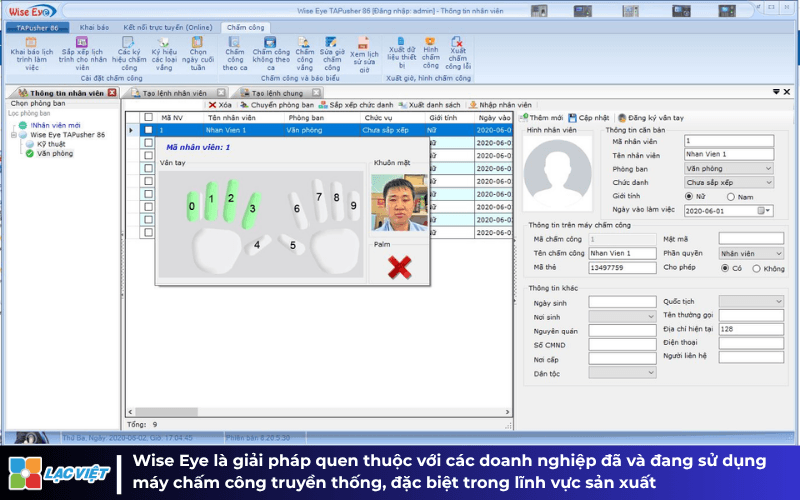Open the Phòng ban dropdown
Image resolution: width=800 pixels, height=500 pixels.
tap(729, 168)
